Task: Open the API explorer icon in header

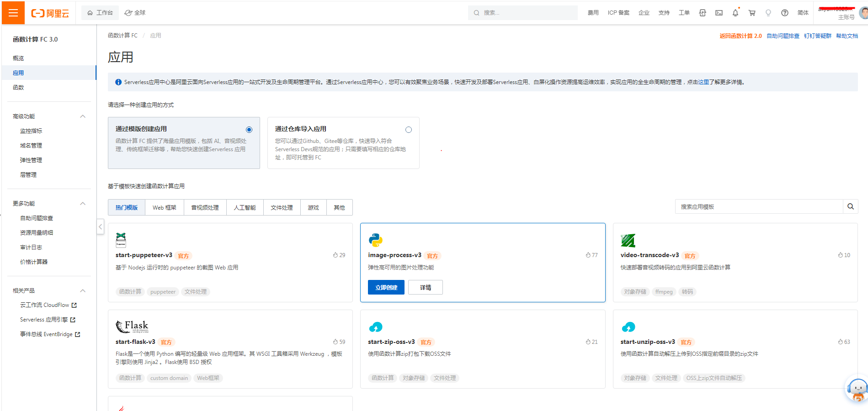Action: [703, 13]
